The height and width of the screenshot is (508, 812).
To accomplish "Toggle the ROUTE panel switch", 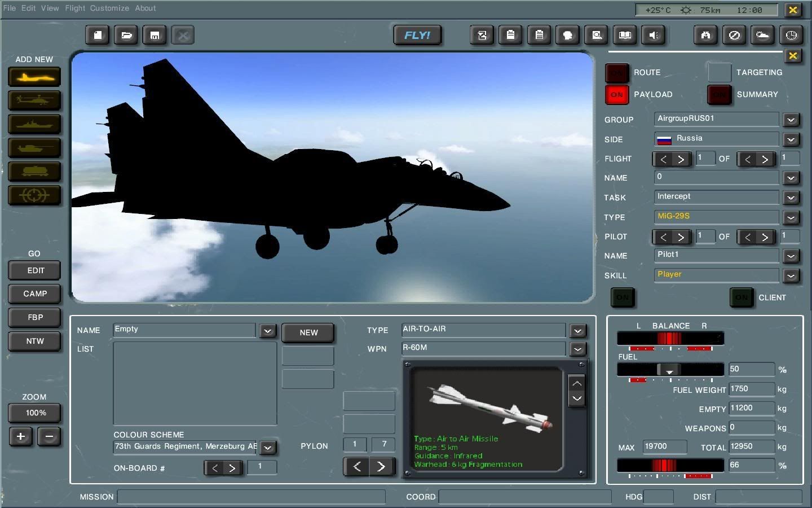I will point(616,73).
